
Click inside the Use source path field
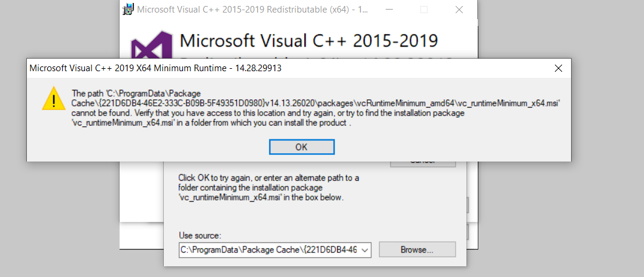tap(269, 249)
